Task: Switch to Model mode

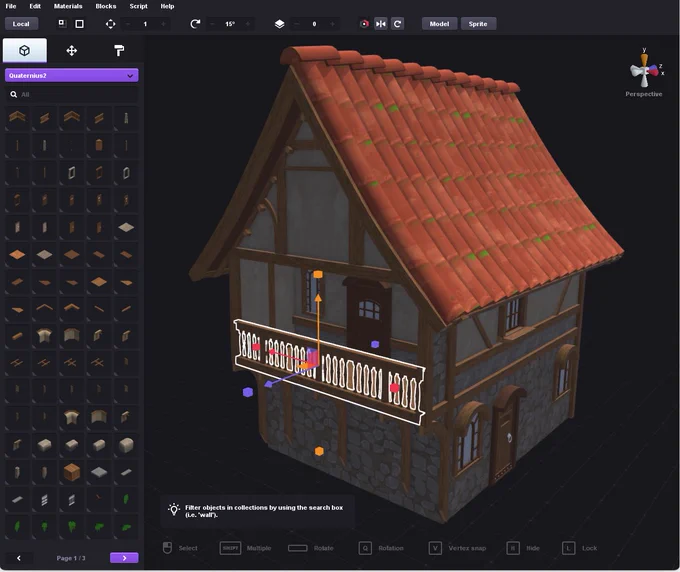Action: [x=439, y=24]
